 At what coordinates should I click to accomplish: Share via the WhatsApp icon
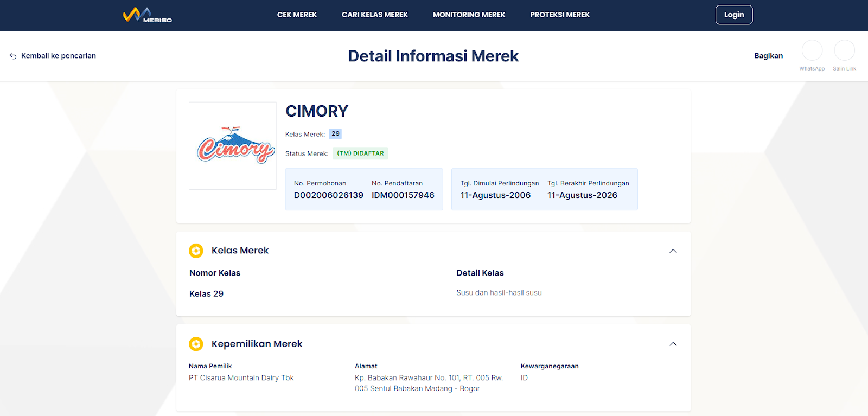pos(812,50)
